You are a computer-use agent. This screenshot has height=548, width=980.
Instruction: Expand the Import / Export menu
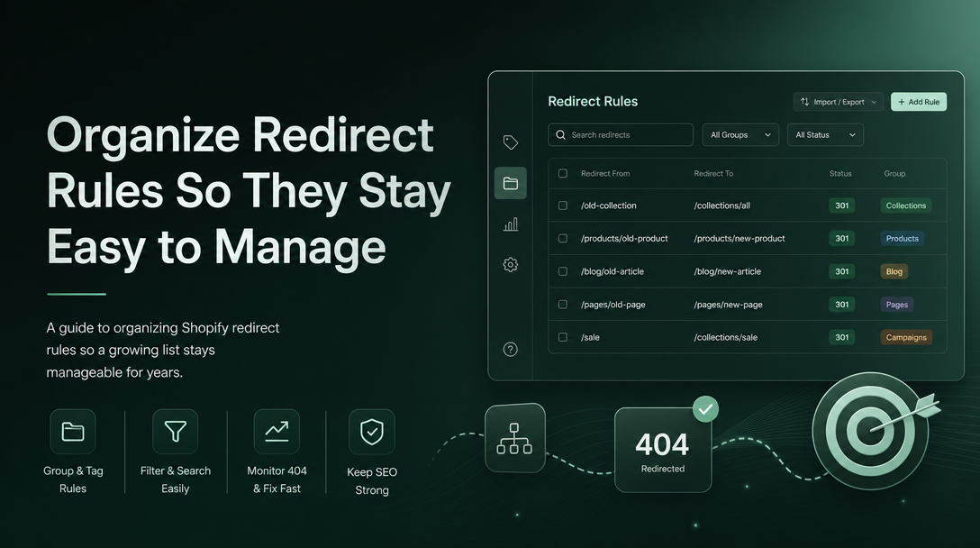(838, 101)
